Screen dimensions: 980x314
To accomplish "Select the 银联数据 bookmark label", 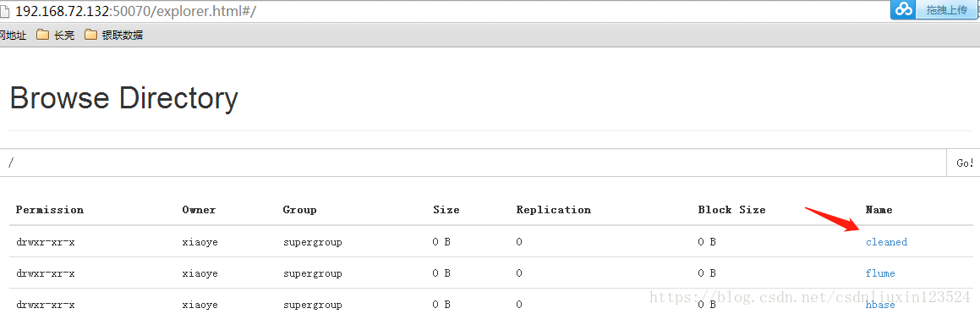I will (x=123, y=36).
